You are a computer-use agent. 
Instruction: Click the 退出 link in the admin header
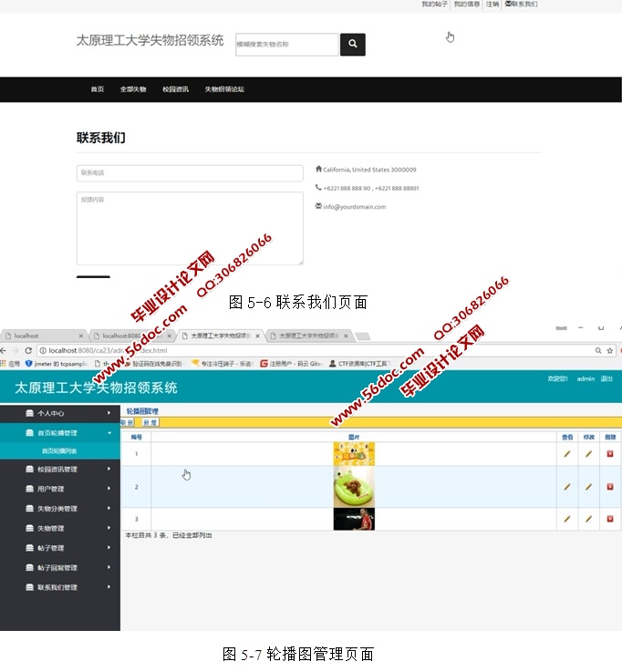coord(606,379)
